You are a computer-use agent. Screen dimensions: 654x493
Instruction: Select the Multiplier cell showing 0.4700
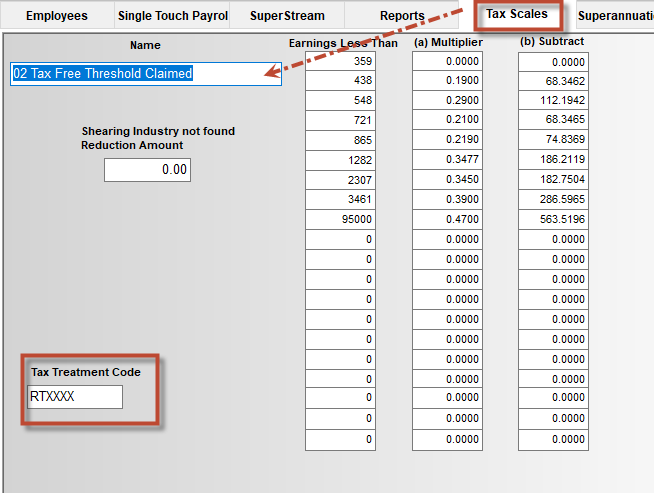[x=447, y=220]
